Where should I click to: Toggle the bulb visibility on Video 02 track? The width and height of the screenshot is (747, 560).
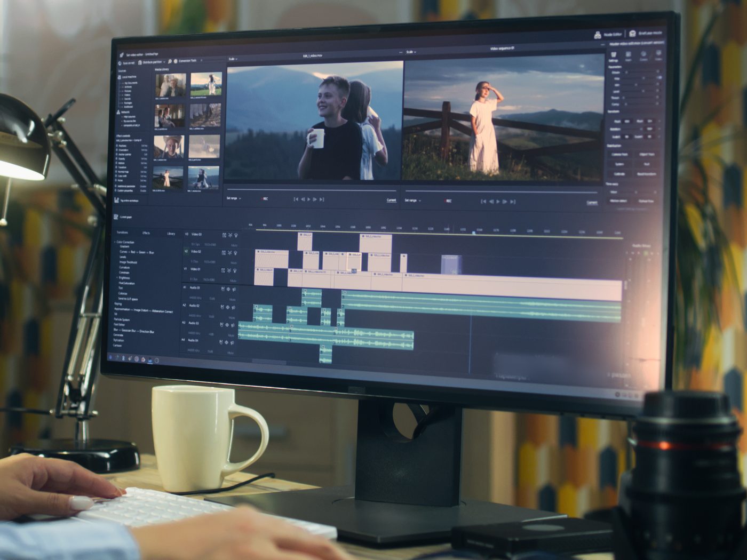click(x=235, y=253)
